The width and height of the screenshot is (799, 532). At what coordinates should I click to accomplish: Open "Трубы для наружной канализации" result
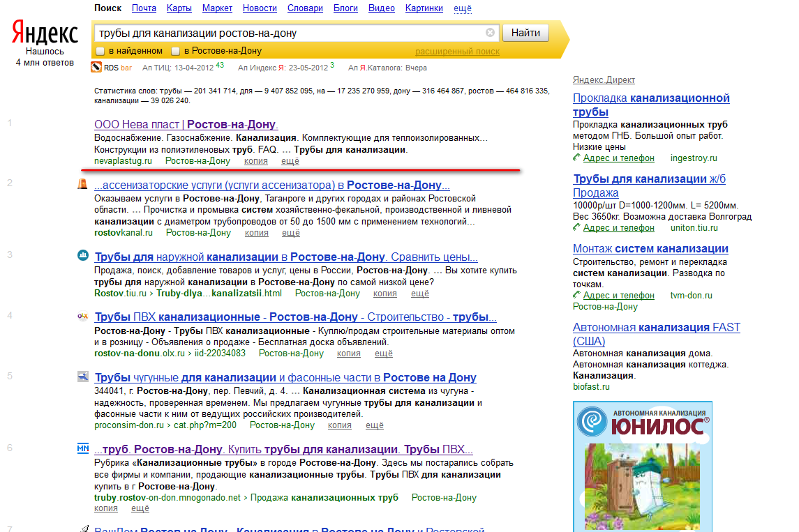coord(286,257)
